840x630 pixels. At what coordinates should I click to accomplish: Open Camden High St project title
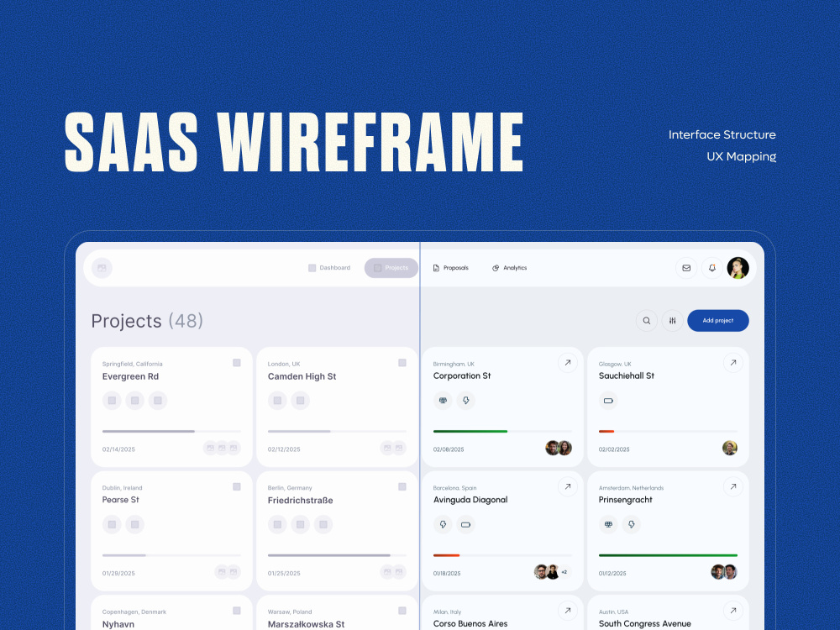tap(302, 376)
